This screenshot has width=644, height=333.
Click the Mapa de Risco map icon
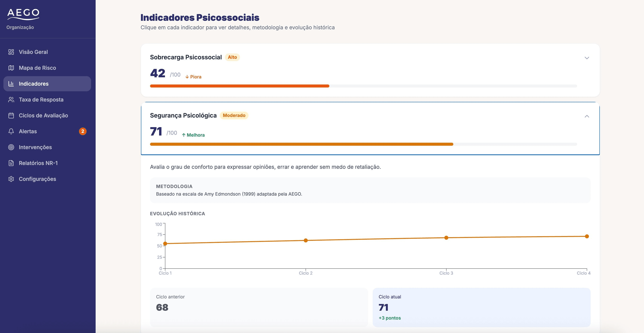(11, 68)
